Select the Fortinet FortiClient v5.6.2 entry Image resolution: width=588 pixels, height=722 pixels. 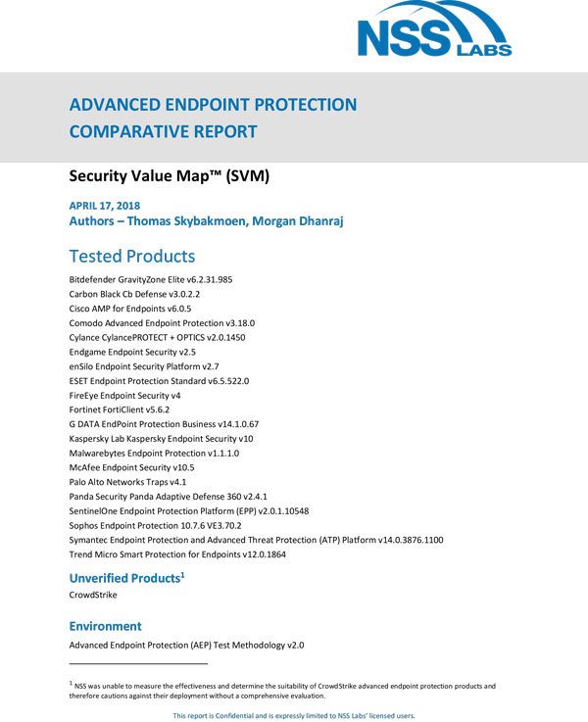click(120, 409)
